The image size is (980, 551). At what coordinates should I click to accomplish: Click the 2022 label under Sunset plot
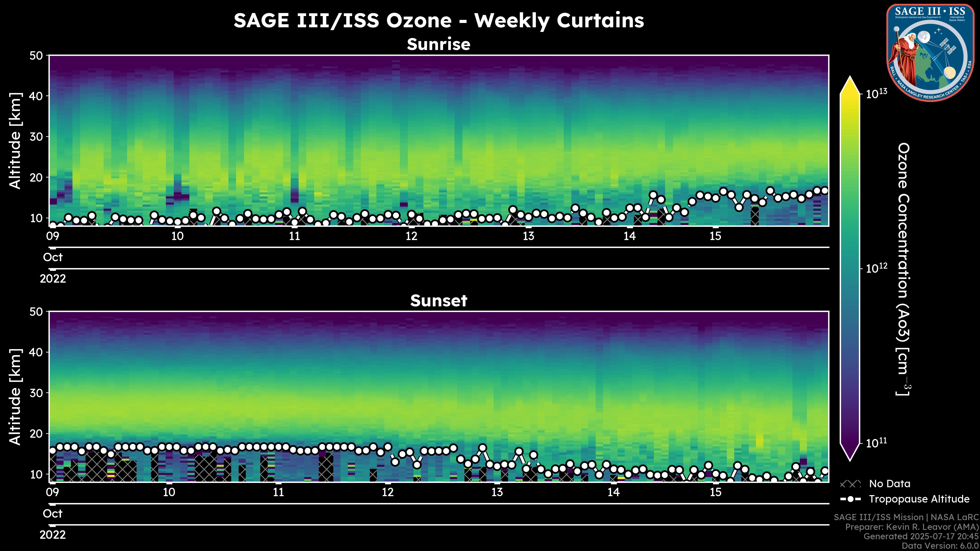(x=53, y=535)
